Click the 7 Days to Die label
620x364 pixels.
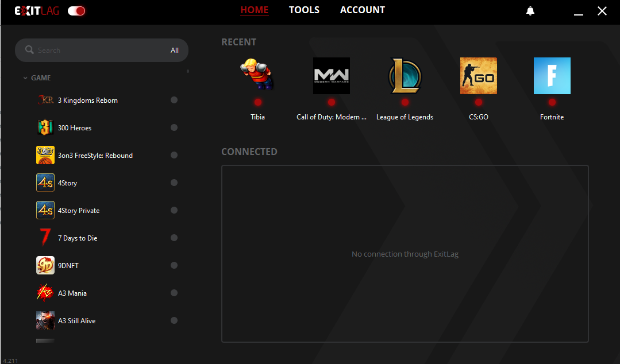[x=78, y=238]
